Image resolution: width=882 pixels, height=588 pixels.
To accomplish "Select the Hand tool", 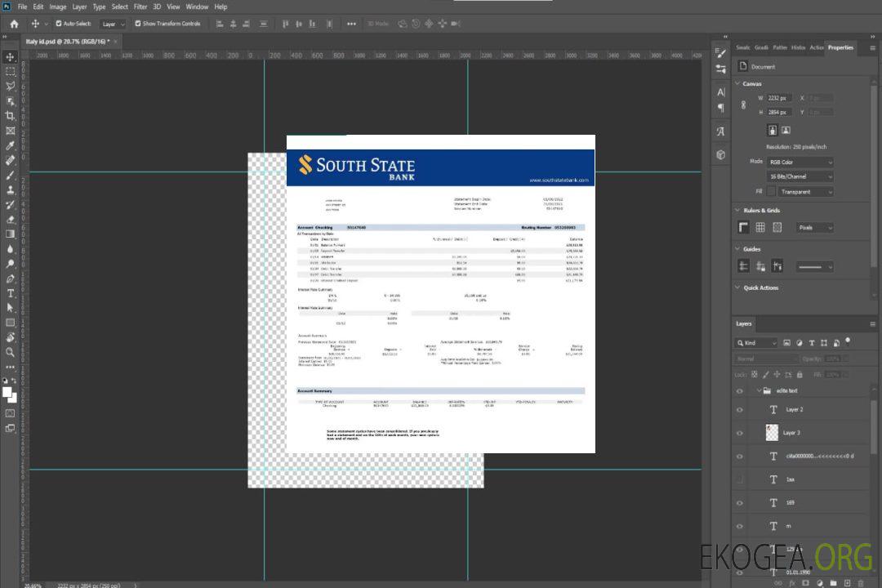I will click(10, 337).
